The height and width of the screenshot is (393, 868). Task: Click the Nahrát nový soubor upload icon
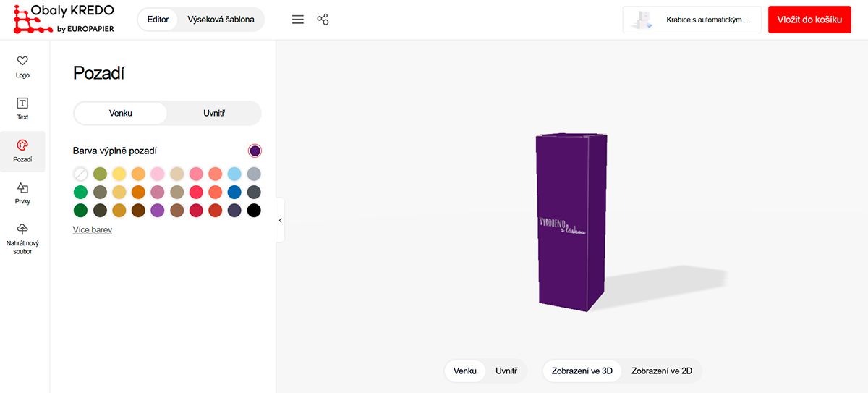[22, 229]
